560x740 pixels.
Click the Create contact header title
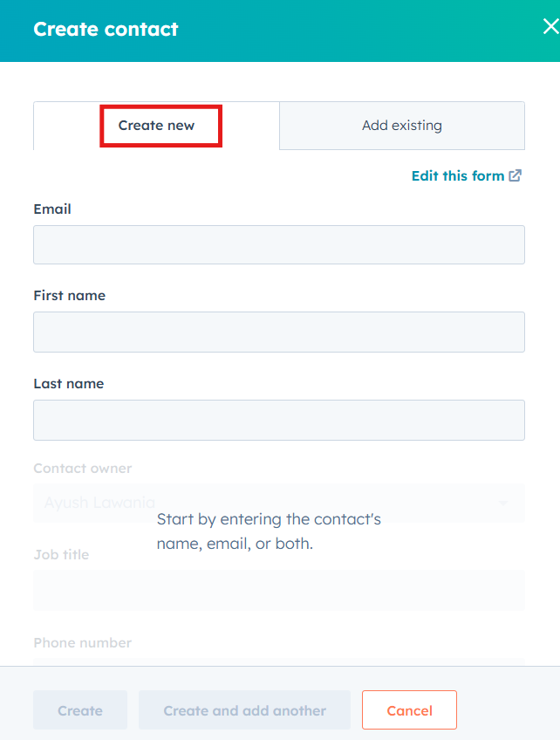pos(106,29)
